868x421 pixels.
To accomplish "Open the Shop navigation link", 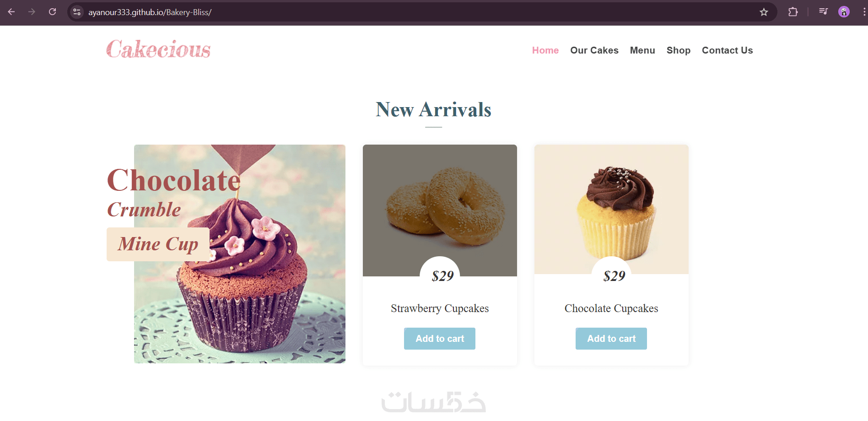I will [x=678, y=50].
